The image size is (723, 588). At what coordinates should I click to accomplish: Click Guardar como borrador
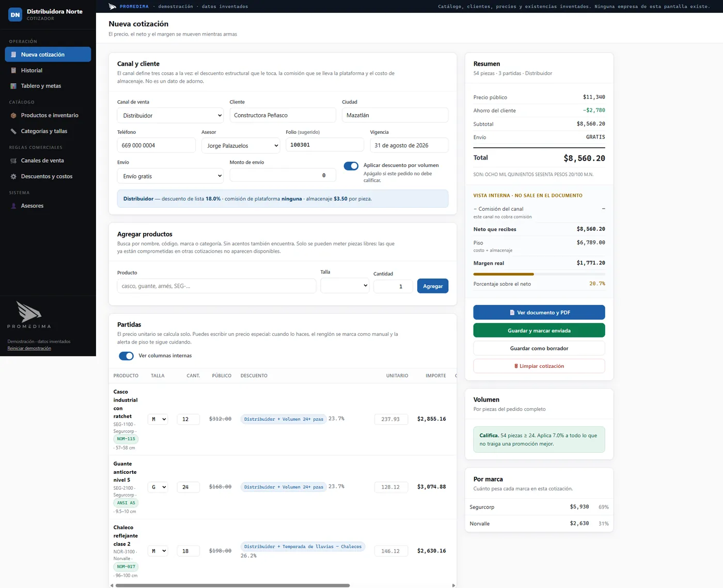[x=539, y=348]
